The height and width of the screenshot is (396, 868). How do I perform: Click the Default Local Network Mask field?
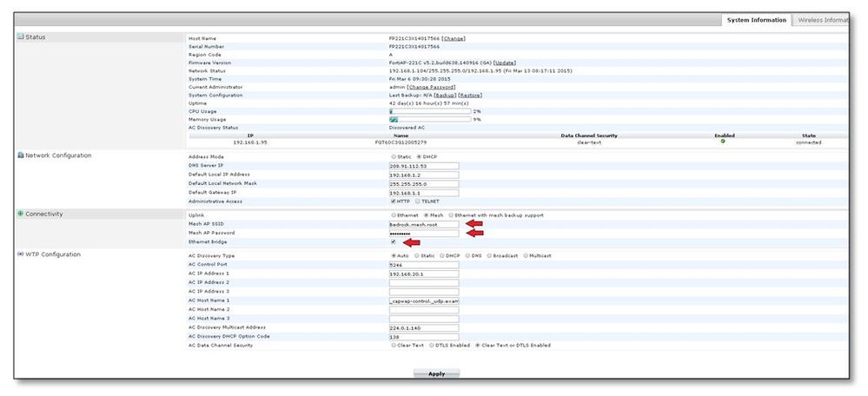point(424,183)
